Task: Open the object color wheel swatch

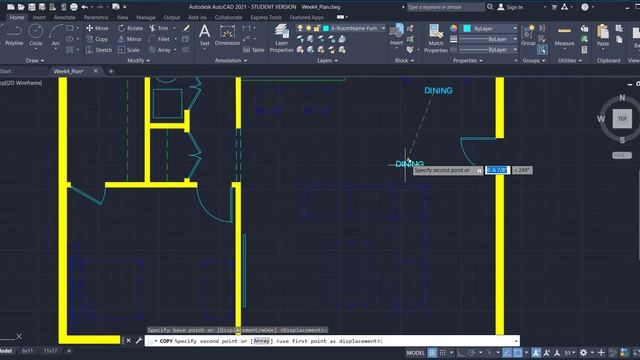Action: click(x=454, y=28)
